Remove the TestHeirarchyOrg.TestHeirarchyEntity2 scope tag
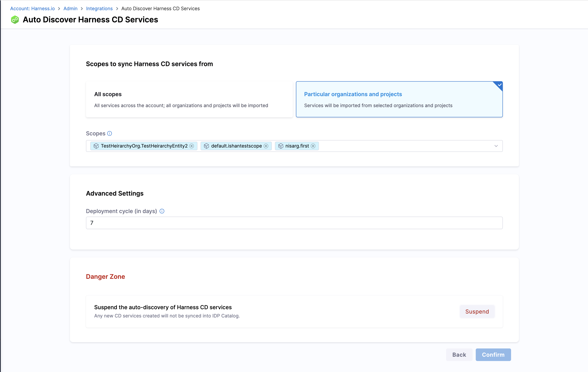This screenshot has height=372, width=588. point(192,146)
